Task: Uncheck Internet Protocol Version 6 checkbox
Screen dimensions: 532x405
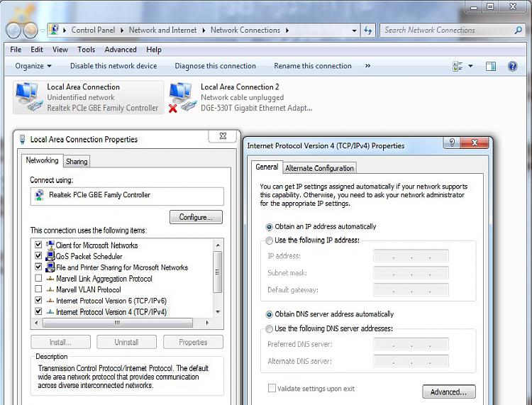Action: coord(38,300)
